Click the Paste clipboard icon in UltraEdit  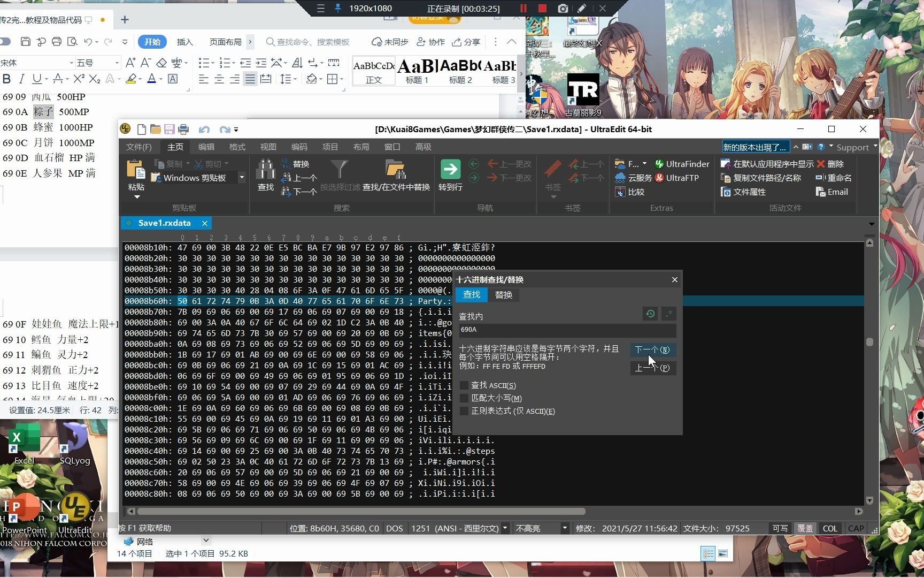coord(136,169)
